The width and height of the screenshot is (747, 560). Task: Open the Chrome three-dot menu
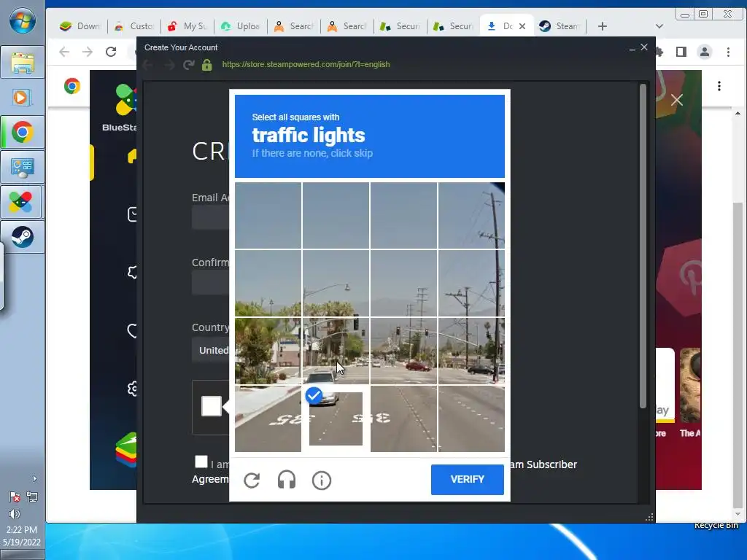[728, 52]
